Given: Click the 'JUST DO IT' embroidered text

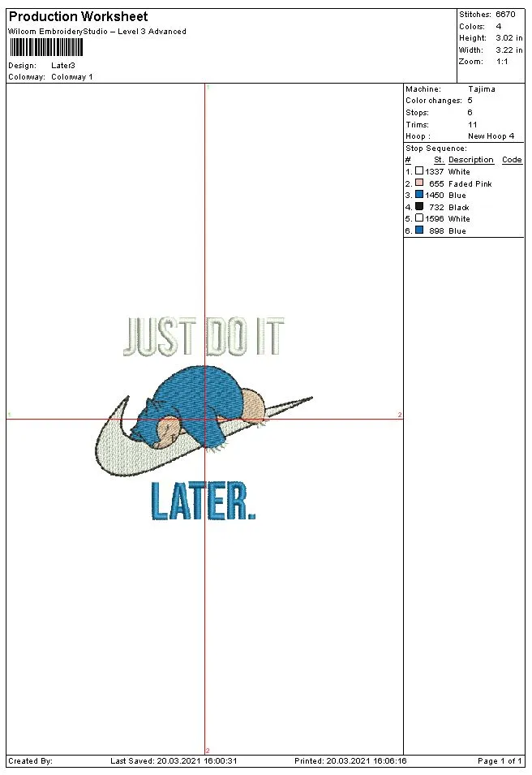Looking at the screenshot, I should (204, 337).
